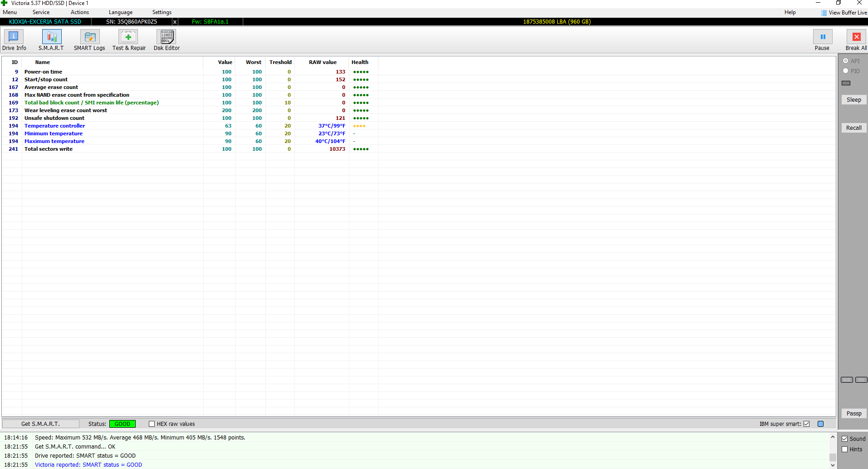Close the device tab with the x icon

point(175,22)
